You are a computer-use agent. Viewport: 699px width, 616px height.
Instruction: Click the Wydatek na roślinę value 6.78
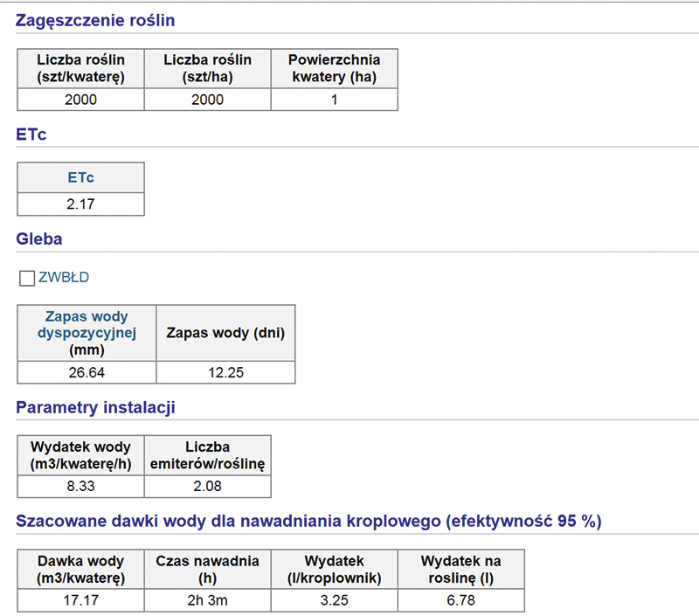tap(460, 601)
